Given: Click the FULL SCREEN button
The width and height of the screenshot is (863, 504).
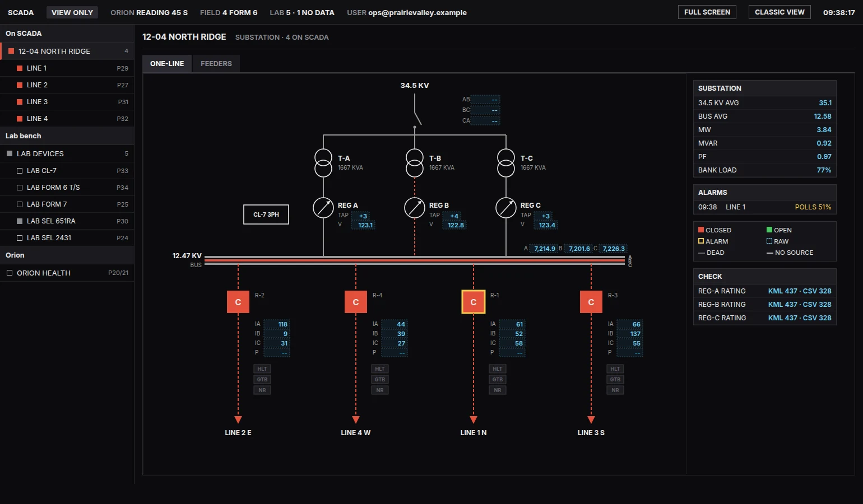Looking at the screenshot, I should [707, 12].
